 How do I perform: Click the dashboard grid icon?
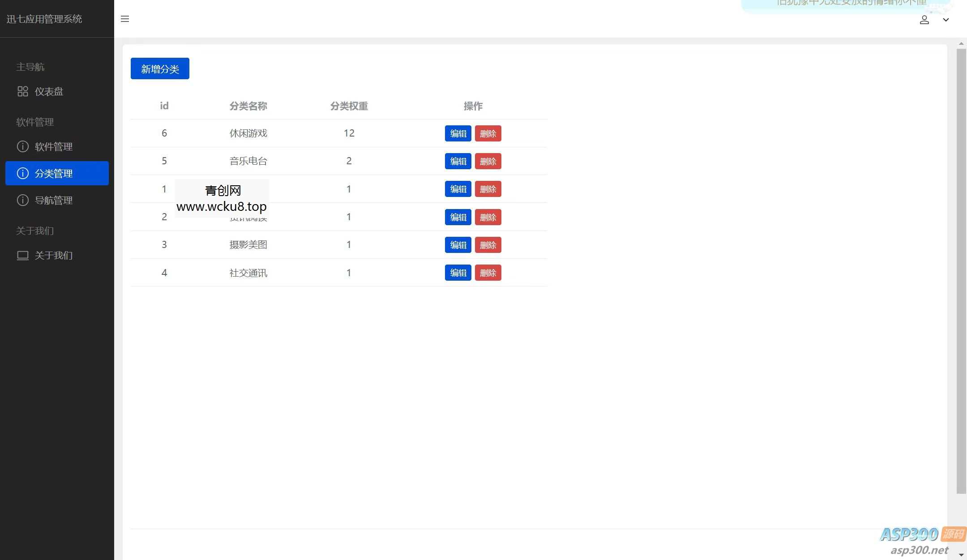point(23,91)
